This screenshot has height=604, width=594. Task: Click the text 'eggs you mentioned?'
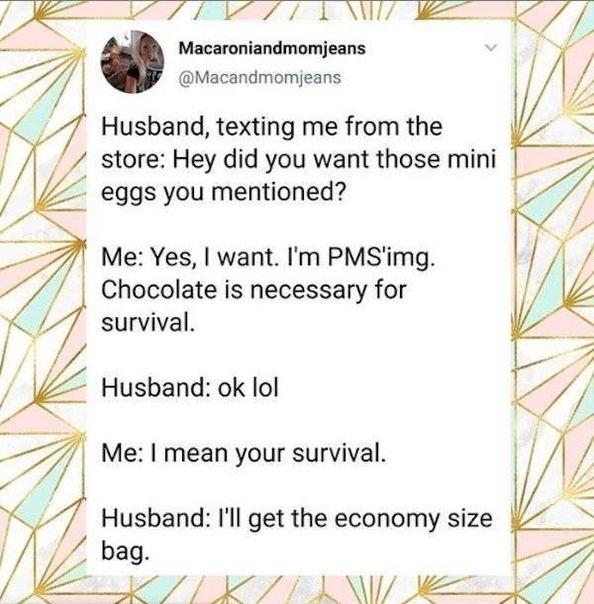point(223,193)
